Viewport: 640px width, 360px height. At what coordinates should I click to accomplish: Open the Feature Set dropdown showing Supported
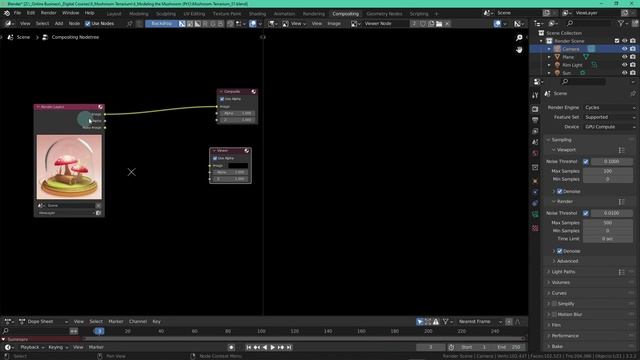coord(609,117)
